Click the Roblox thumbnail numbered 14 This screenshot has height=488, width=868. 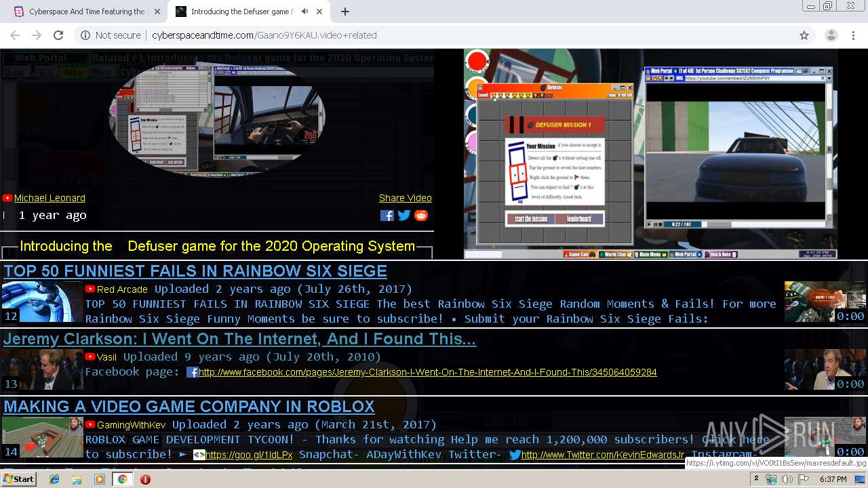point(42,437)
